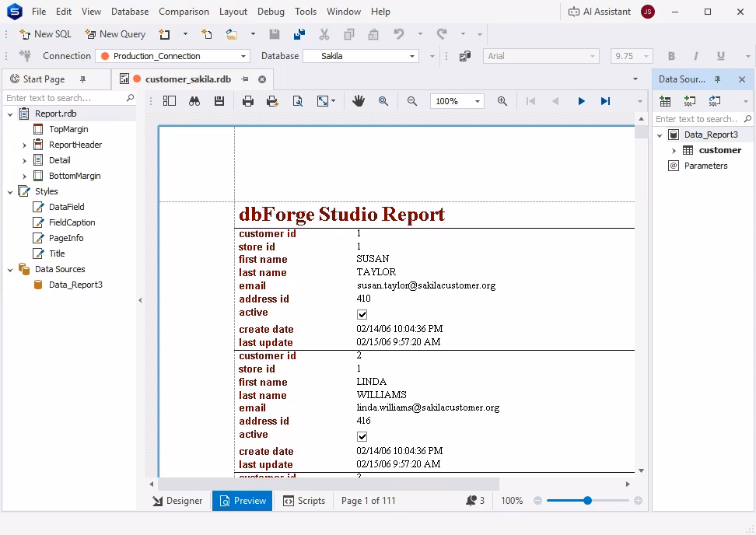756x535 pixels.
Task: Click the New Query toolbar button
Action: [x=115, y=34]
